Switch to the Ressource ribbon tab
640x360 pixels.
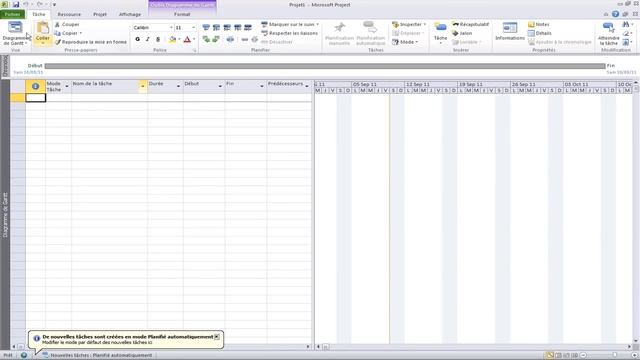[x=69, y=14]
